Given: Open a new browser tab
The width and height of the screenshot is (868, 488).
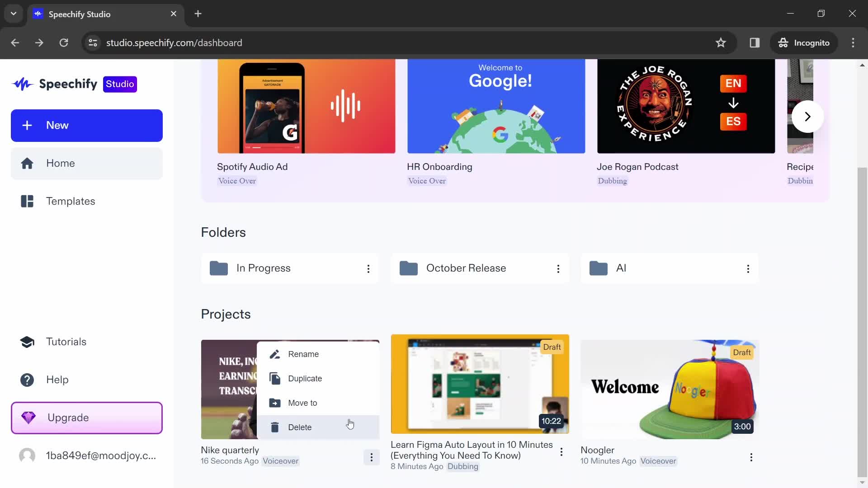Looking at the screenshot, I should pyautogui.click(x=198, y=14).
